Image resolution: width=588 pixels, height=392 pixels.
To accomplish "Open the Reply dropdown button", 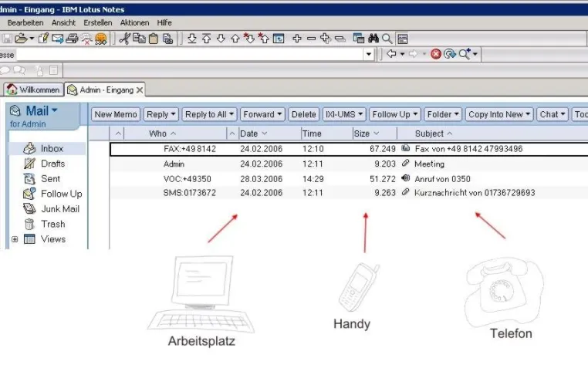I will click(161, 114).
